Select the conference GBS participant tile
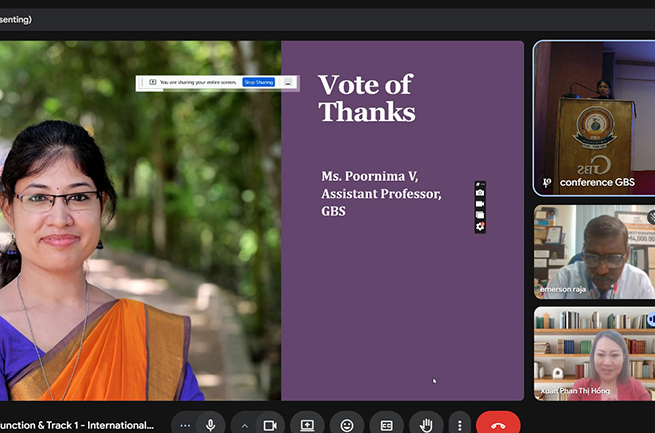This screenshot has width=655, height=433. (593, 117)
